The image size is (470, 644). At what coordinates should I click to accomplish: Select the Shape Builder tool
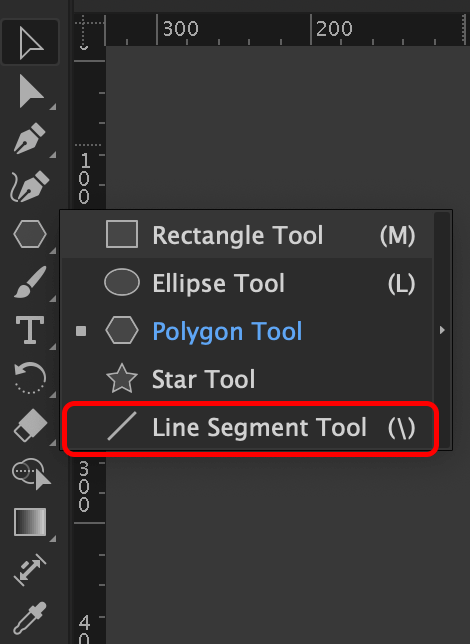coord(30,474)
